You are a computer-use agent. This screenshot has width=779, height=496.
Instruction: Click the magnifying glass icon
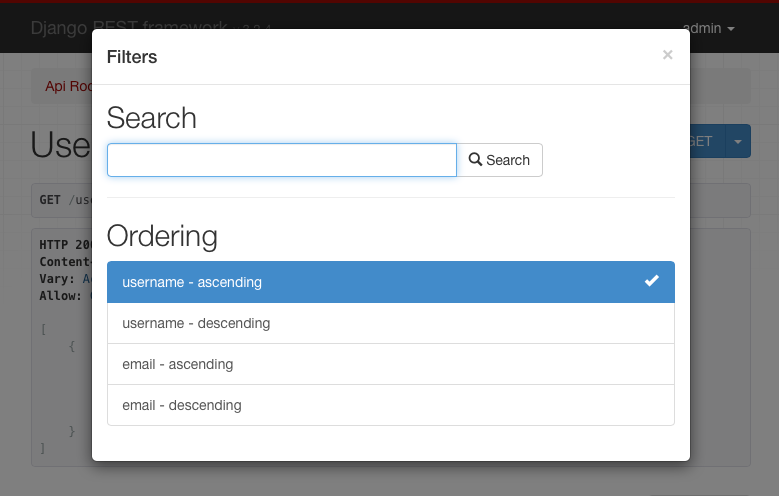coord(475,160)
